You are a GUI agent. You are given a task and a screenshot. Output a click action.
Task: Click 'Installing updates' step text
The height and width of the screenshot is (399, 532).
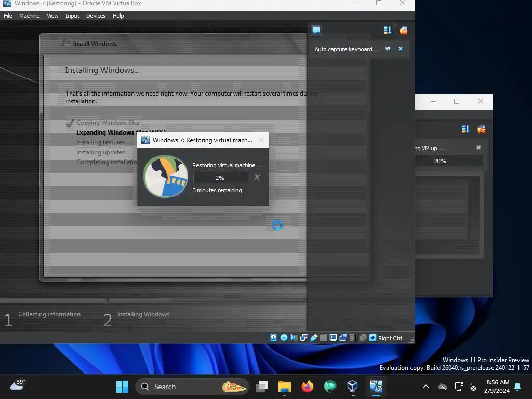pyautogui.click(x=100, y=152)
